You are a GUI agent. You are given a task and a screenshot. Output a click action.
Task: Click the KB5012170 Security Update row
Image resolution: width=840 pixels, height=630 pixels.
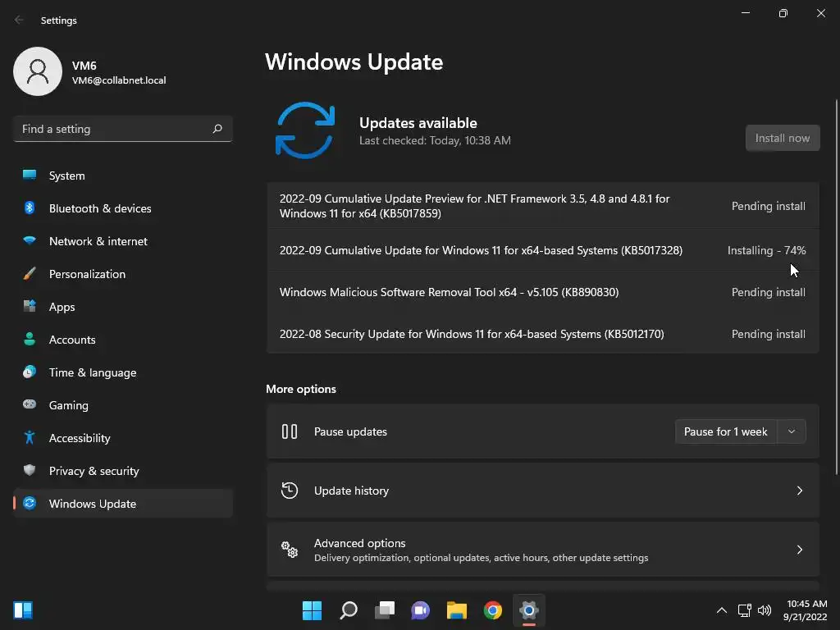543,334
